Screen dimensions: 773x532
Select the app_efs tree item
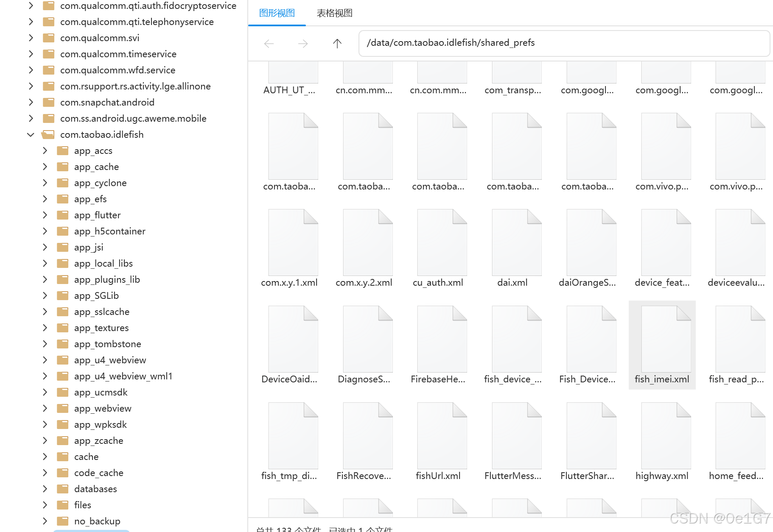90,199
